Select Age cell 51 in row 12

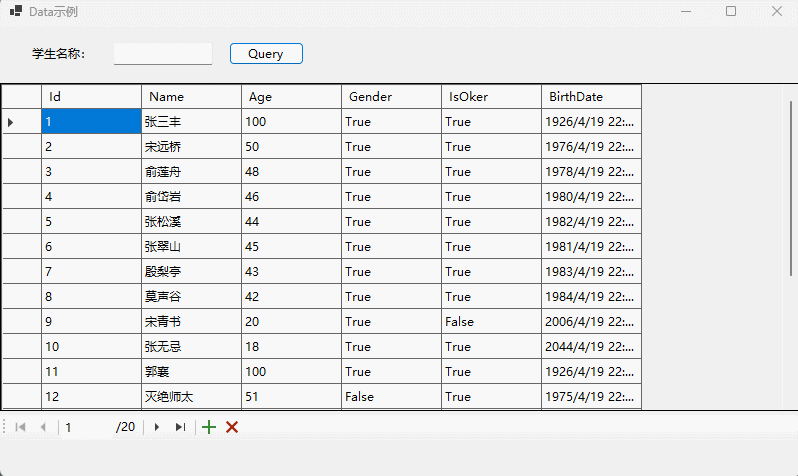click(291, 396)
